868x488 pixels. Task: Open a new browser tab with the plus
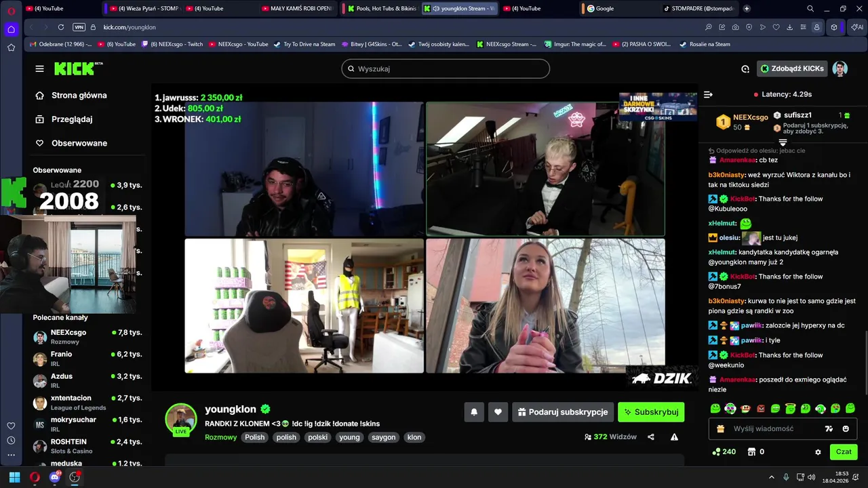pyautogui.click(x=747, y=8)
